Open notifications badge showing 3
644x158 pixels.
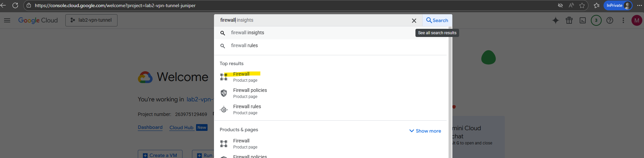click(x=596, y=20)
